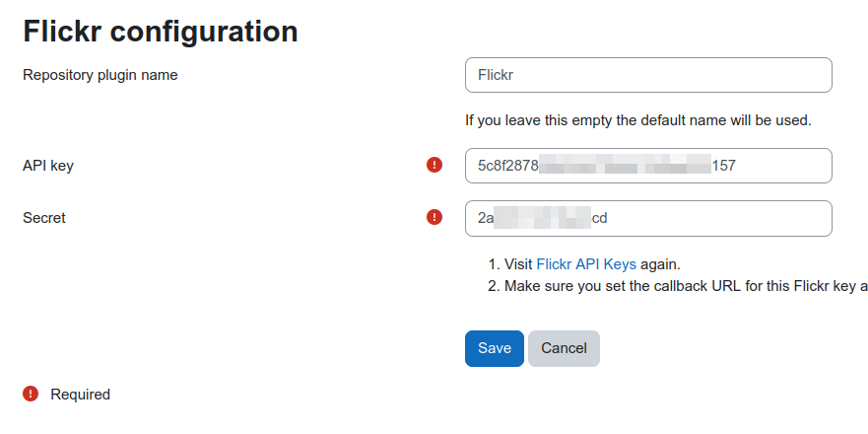Click the red Required legend icon
The height and width of the screenshot is (434, 868).
pyautogui.click(x=31, y=395)
